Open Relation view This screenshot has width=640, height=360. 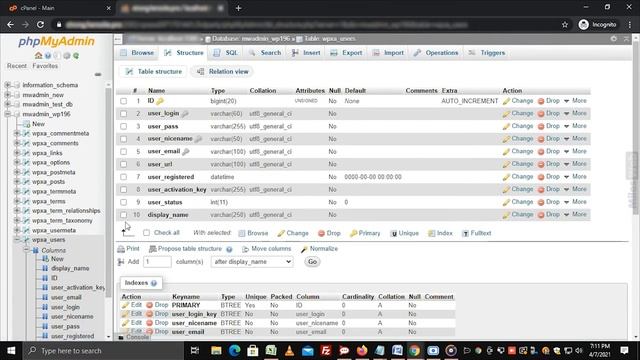point(222,71)
